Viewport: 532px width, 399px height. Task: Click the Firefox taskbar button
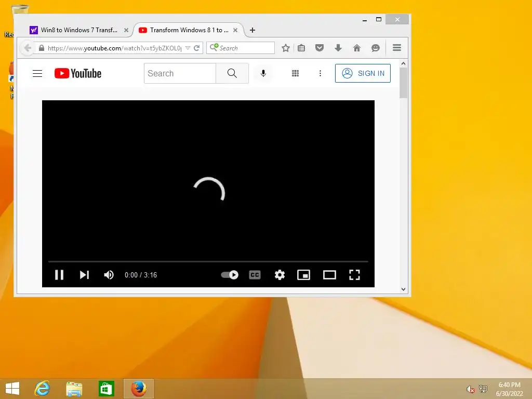[x=138, y=389]
